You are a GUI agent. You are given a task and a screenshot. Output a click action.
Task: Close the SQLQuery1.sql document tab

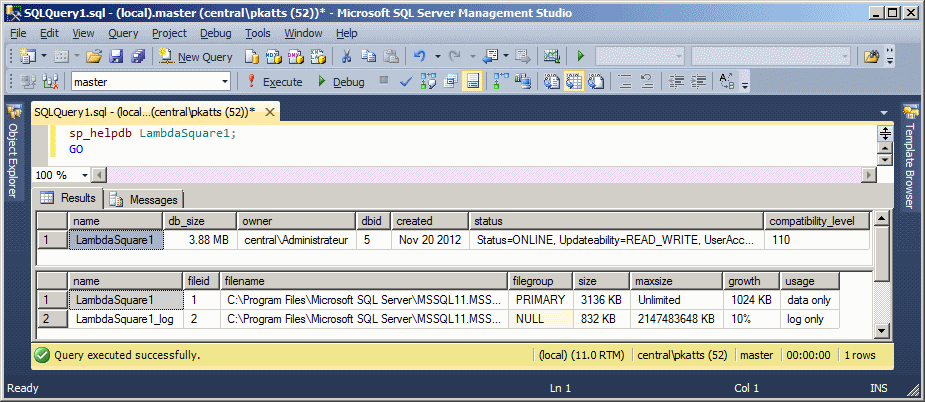click(x=270, y=111)
